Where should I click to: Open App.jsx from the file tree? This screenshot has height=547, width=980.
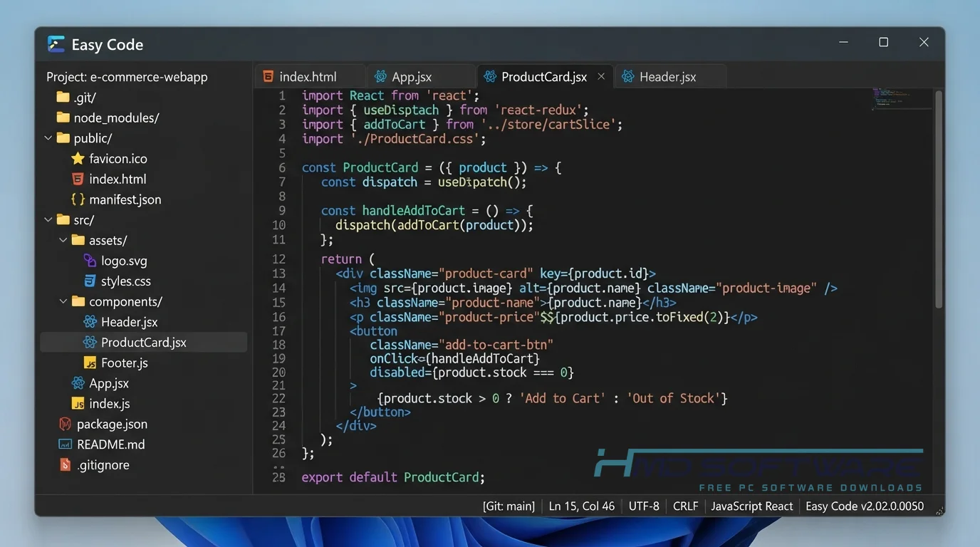(x=109, y=383)
